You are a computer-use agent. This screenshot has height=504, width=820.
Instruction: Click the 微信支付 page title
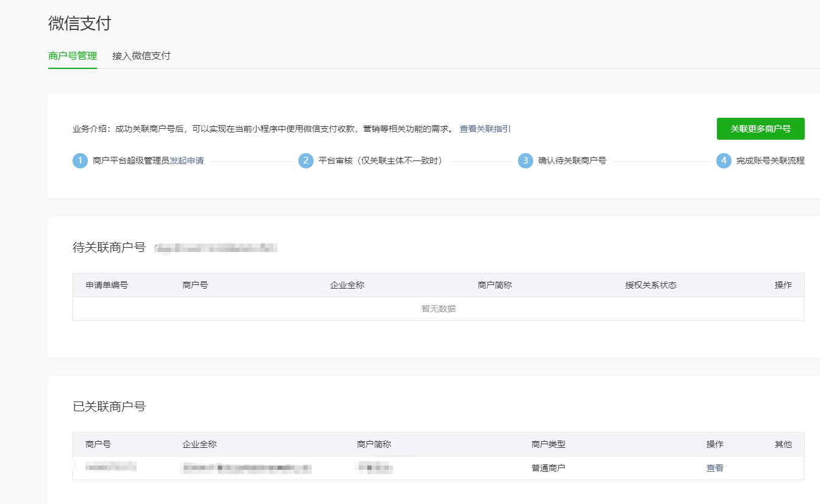pos(80,24)
